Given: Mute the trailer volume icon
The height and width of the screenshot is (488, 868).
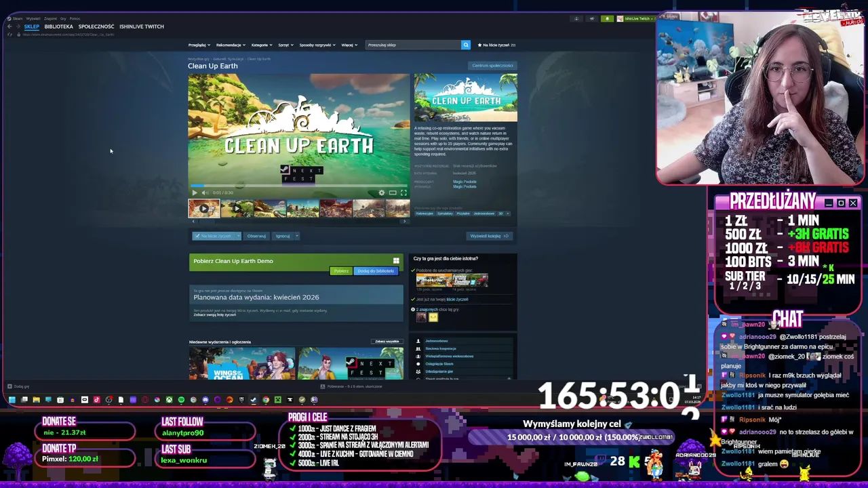Looking at the screenshot, I should pos(204,192).
